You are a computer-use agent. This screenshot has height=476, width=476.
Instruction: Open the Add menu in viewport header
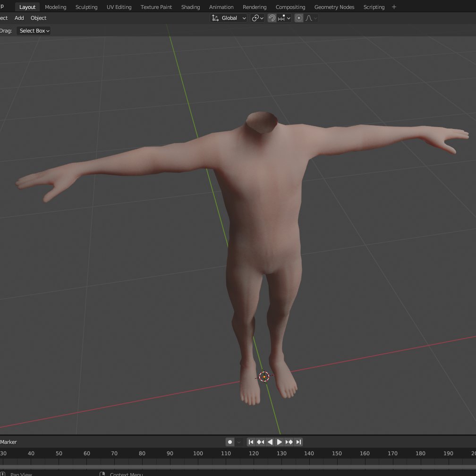pyautogui.click(x=19, y=18)
